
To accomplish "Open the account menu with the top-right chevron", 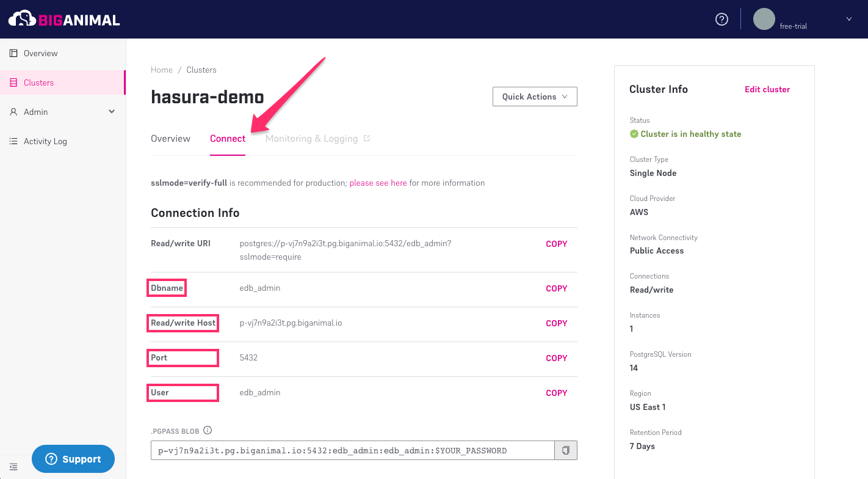I will [848, 19].
